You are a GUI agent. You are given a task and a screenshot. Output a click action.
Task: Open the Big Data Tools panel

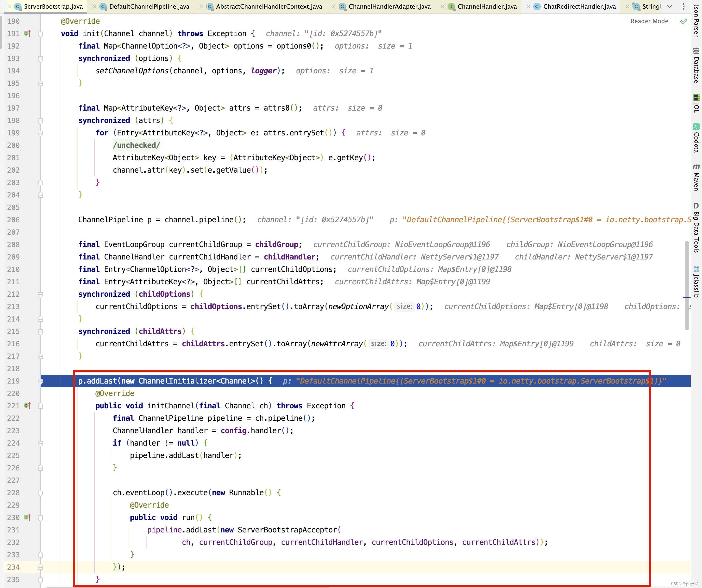(x=696, y=228)
